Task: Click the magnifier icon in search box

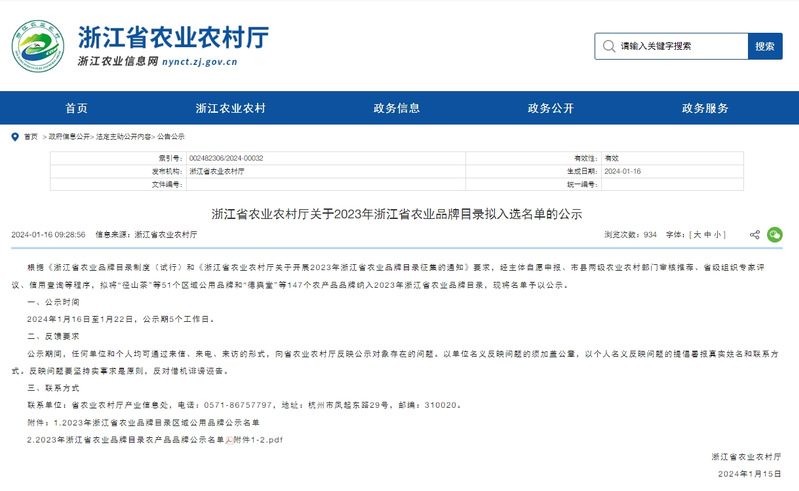Action: 608,46
